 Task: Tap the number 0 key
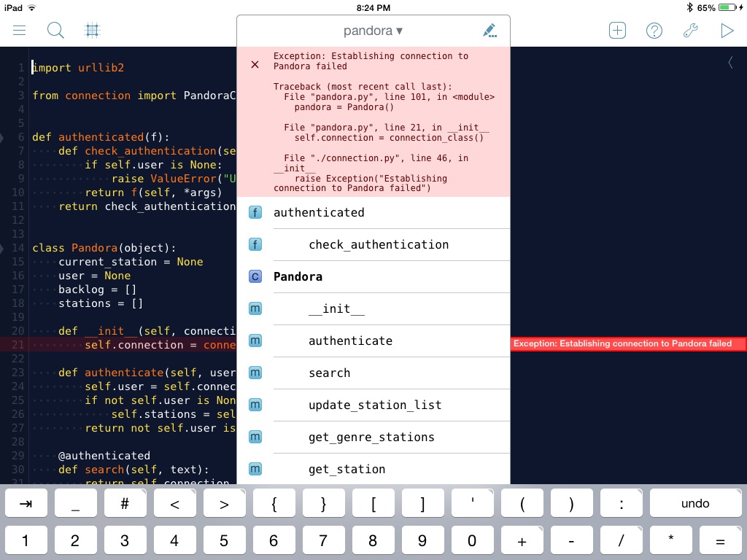tap(472, 540)
